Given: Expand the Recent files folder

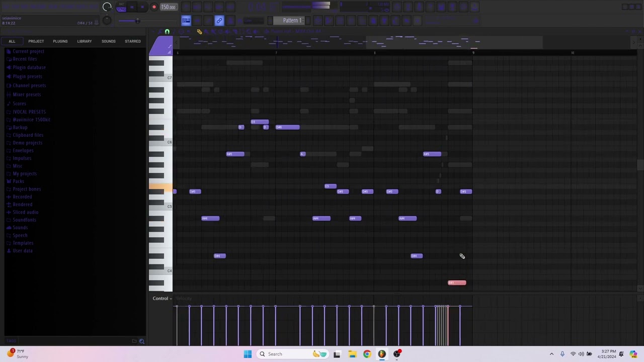Looking at the screenshot, I should [x=25, y=59].
